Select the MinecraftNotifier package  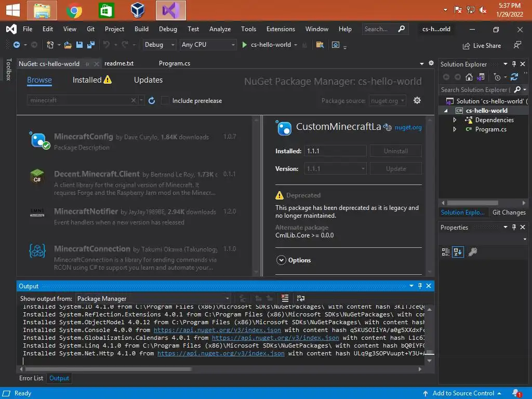pos(135,217)
